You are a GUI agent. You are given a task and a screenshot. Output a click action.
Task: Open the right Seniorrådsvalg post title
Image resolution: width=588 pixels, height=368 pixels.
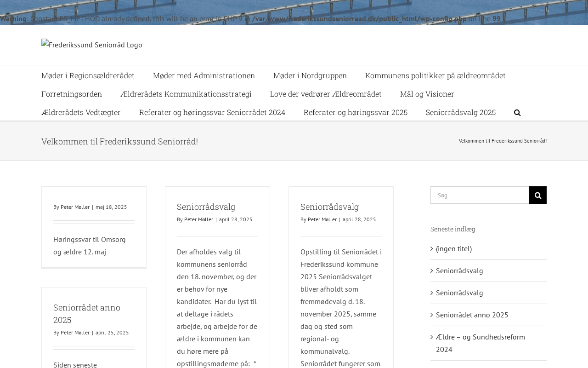329,207
